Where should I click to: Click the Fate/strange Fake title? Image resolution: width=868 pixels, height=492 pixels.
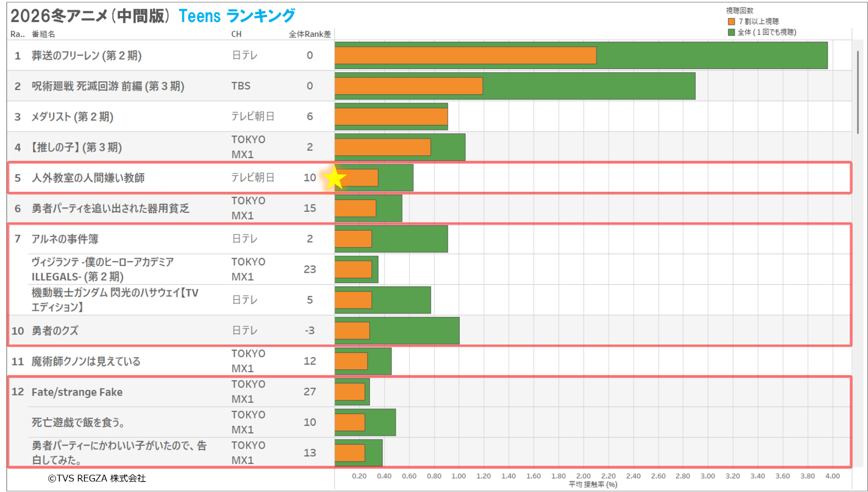(x=77, y=392)
